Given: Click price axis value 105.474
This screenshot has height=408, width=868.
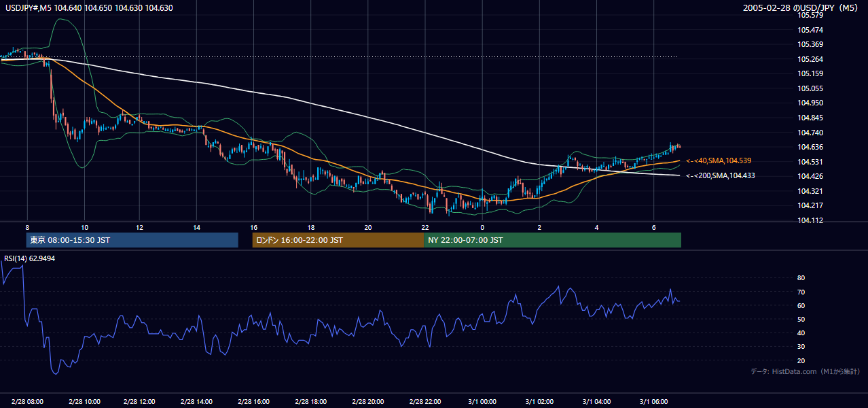Looking at the screenshot, I should [811, 30].
